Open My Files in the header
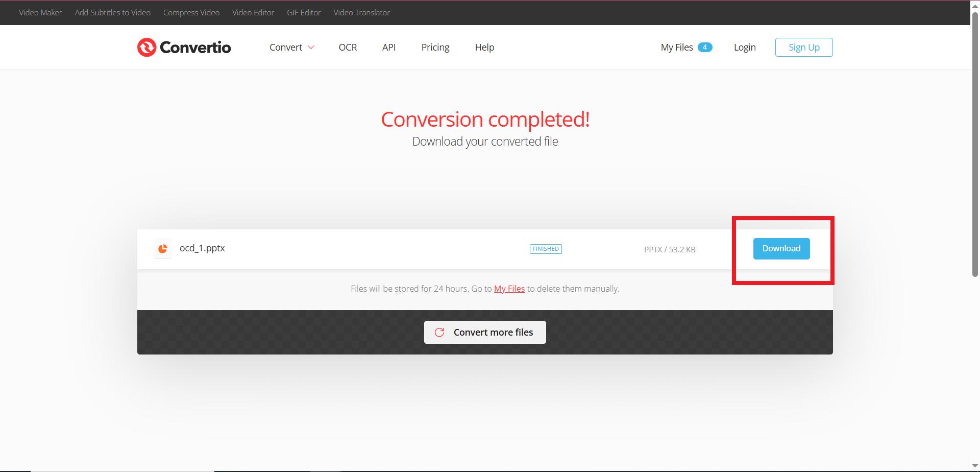Viewport: 980px width, 472px height. coord(677,48)
